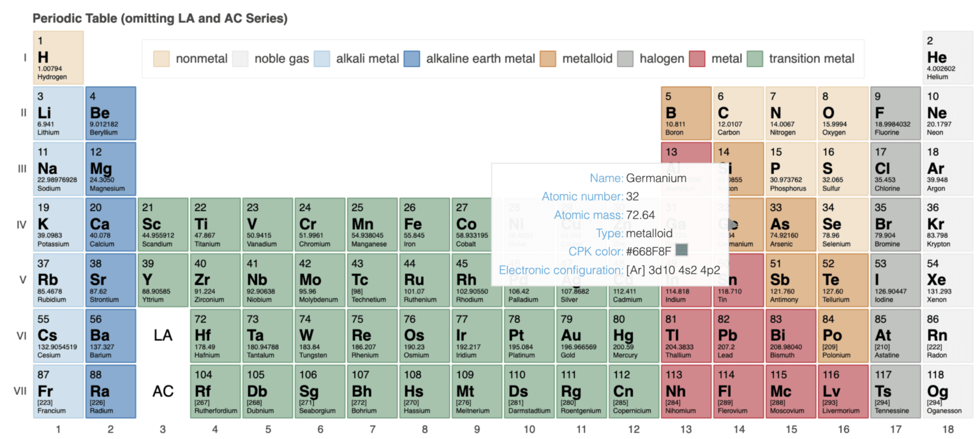Click the Hydrogen element cell

click(59, 57)
